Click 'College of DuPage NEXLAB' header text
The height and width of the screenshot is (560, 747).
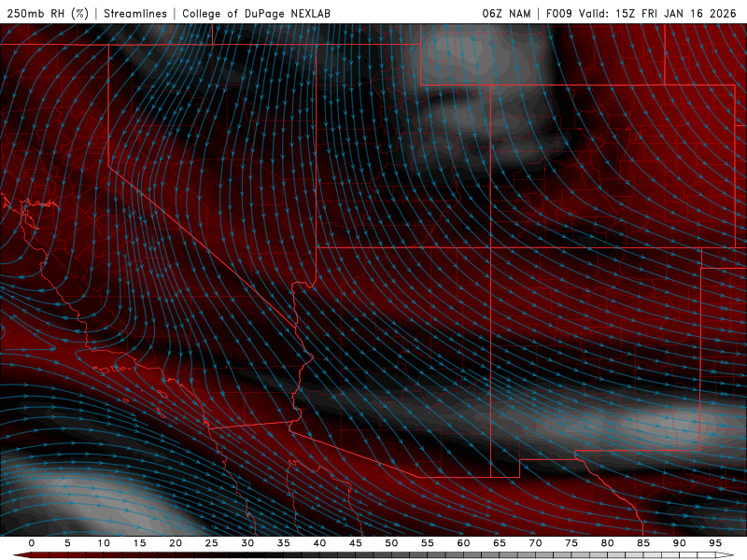coord(256,13)
